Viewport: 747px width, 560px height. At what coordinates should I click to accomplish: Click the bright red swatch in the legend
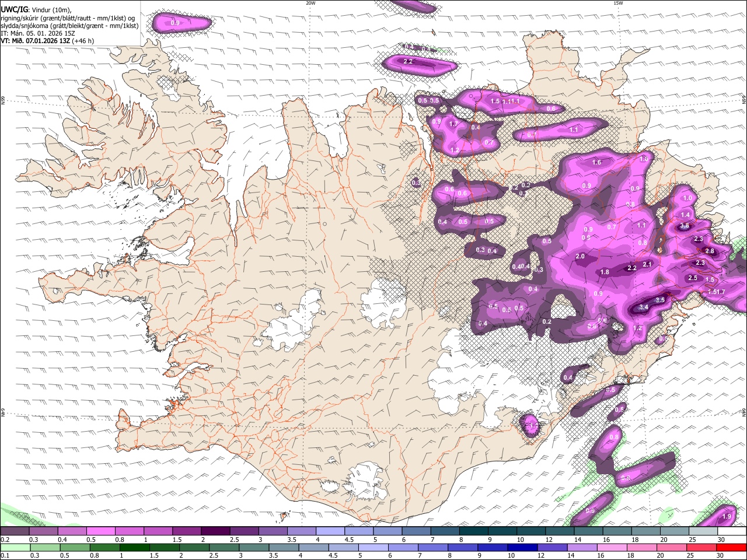(731, 547)
